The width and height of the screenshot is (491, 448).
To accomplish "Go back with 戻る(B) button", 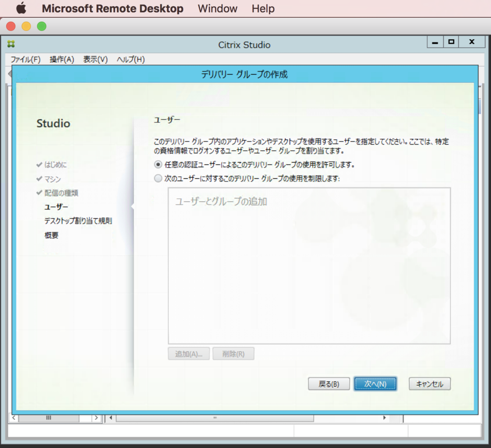I will pyautogui.click(x=329, y=384).
